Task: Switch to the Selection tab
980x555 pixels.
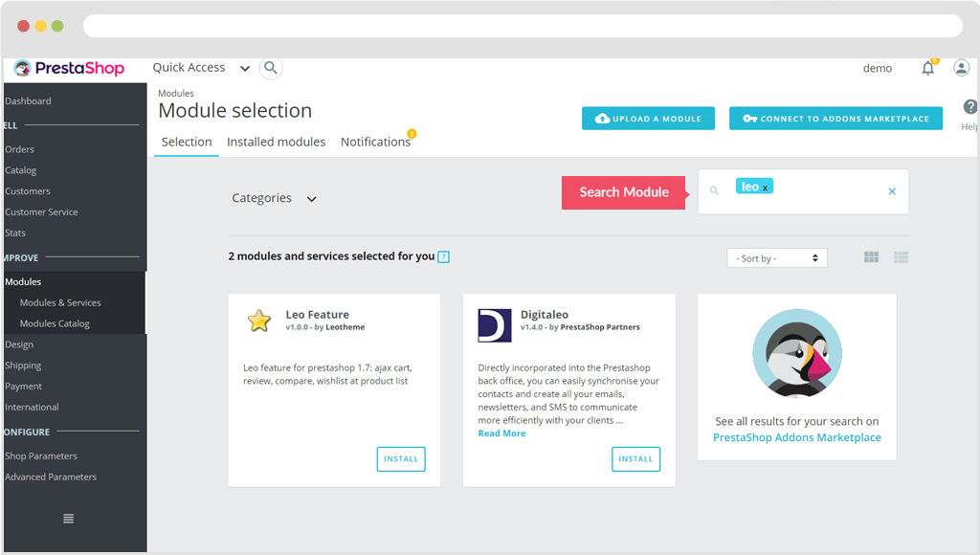Action: 187,142
